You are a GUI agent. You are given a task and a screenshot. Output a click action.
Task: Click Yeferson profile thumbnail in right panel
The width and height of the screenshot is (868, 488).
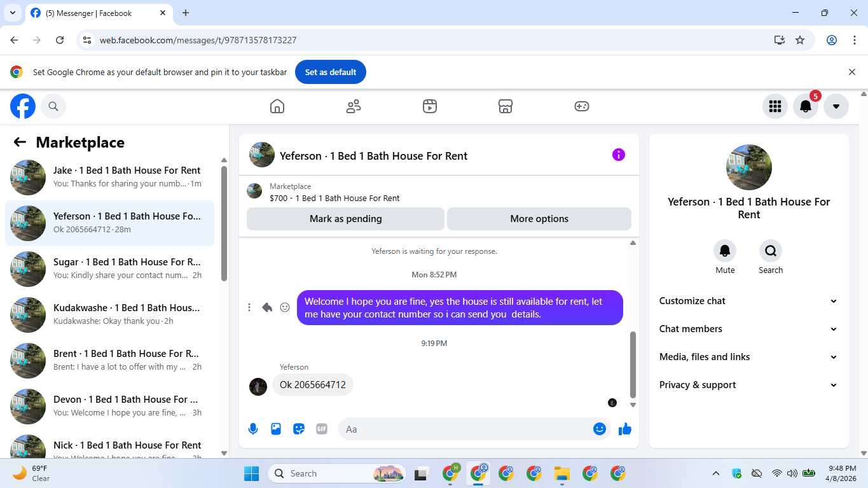749,167
